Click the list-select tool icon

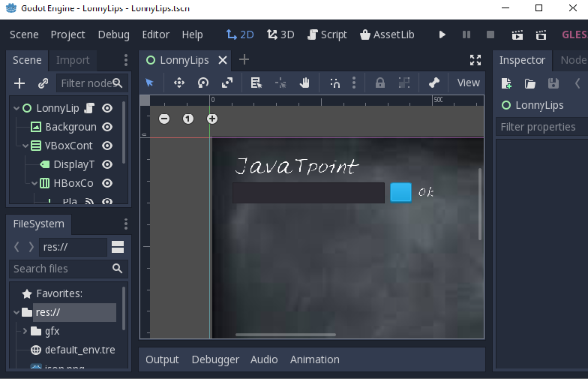pos(256,83)
